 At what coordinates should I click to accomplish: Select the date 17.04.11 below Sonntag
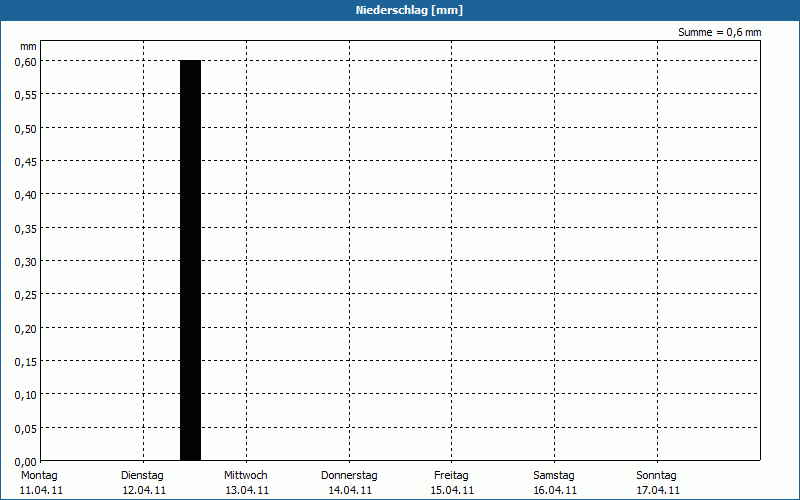(x=658, y=490)
